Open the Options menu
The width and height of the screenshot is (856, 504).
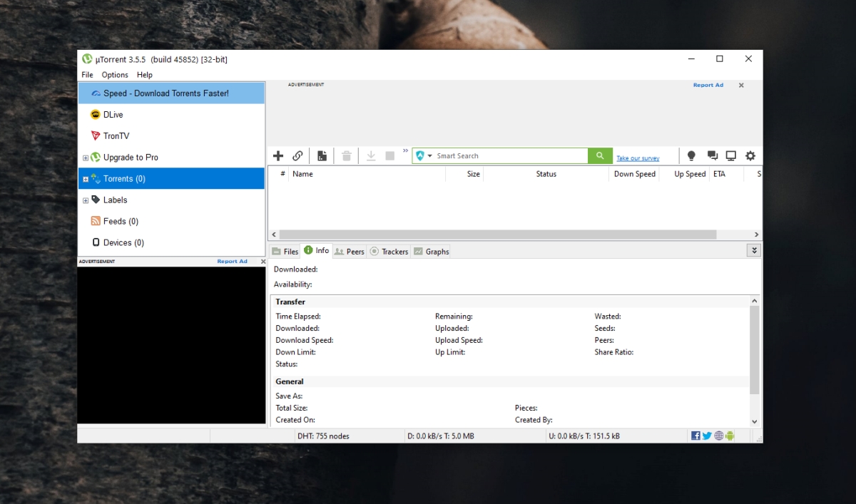[115, 75]
